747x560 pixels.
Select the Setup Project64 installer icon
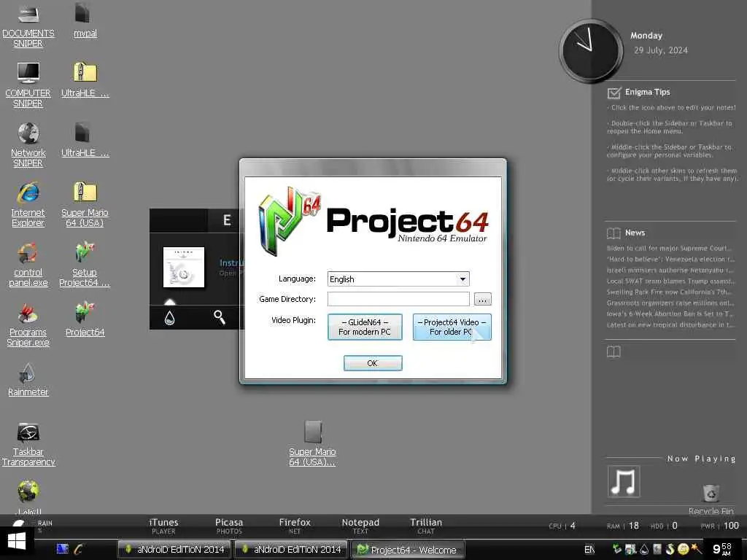point(85,264)
